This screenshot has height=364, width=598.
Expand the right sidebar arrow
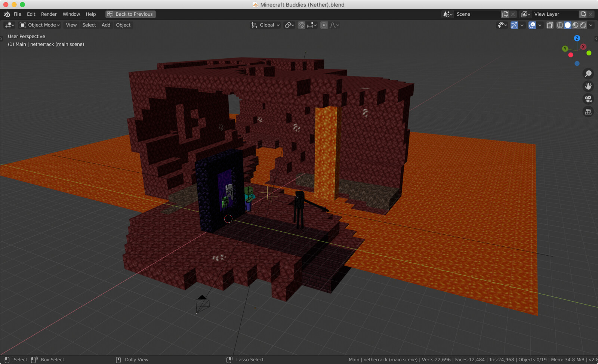click(x=596, y=38)
